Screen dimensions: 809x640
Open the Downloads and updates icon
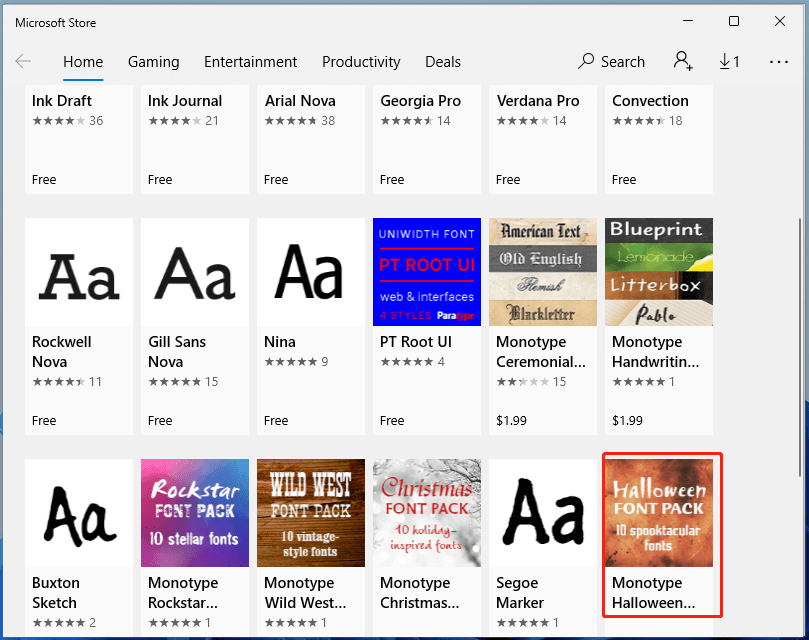729,61
